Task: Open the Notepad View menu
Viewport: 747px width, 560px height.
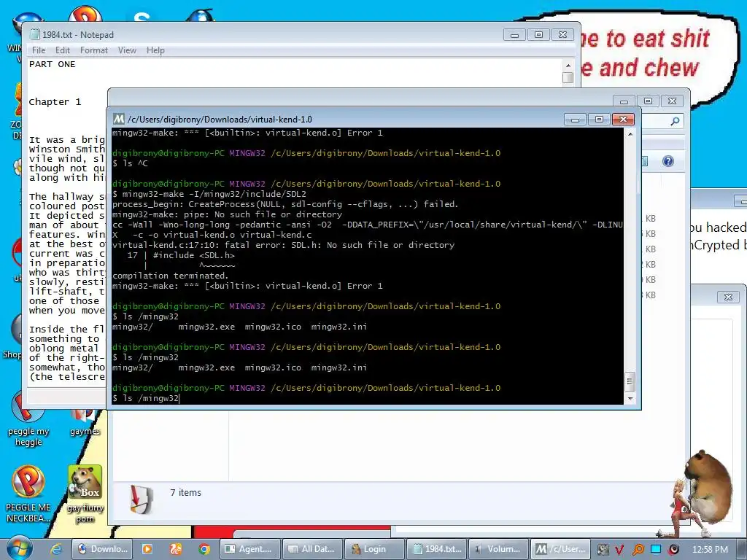Action: tap(127, 50)
